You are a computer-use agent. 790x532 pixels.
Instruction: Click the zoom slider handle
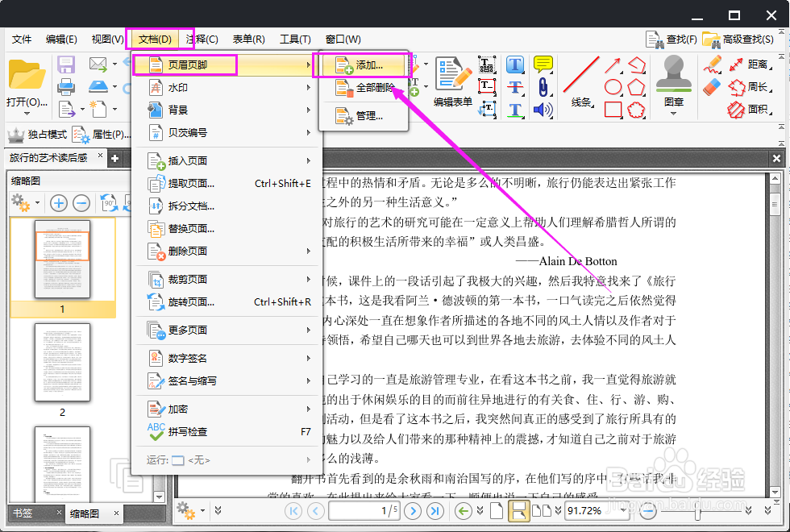[698, 512]
